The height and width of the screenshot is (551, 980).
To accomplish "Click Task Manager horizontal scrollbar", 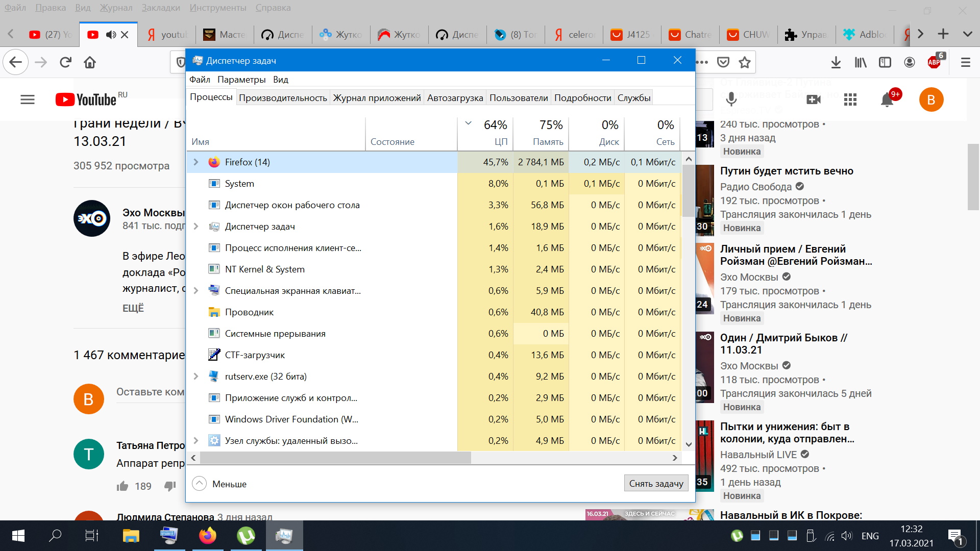I will pyautogui.click(x=335, y=458).
